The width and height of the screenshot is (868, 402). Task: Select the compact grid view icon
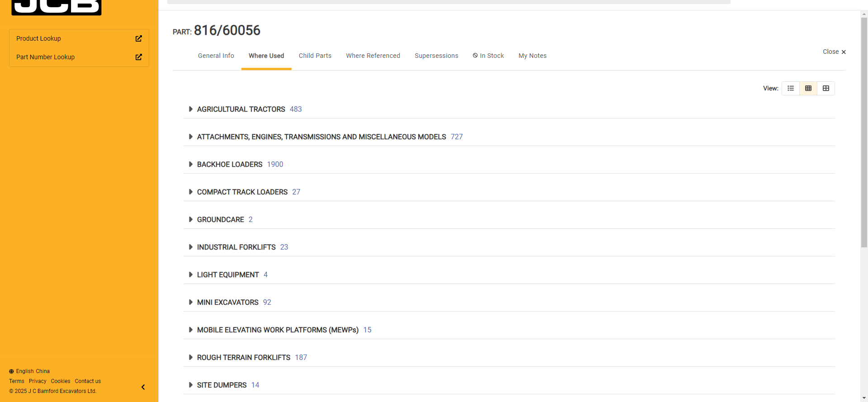point(808,88)
